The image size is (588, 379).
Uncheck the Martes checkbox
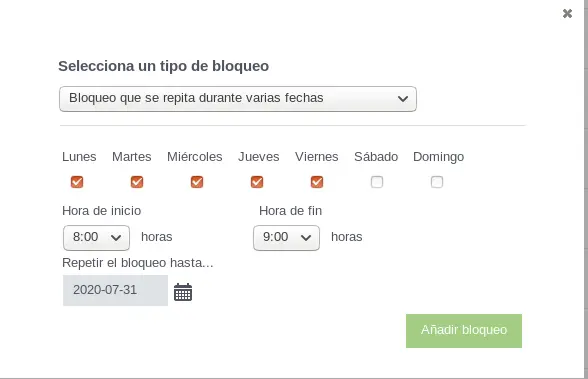137,182
